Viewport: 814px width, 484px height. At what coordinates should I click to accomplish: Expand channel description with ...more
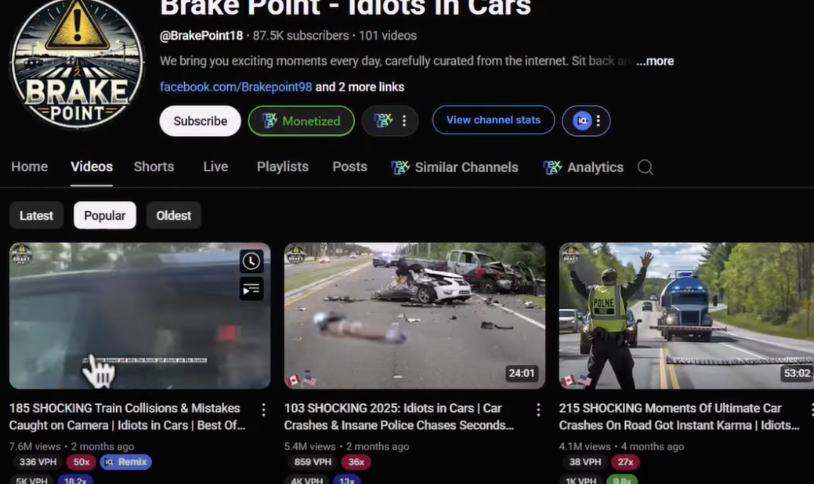point(655,61)
